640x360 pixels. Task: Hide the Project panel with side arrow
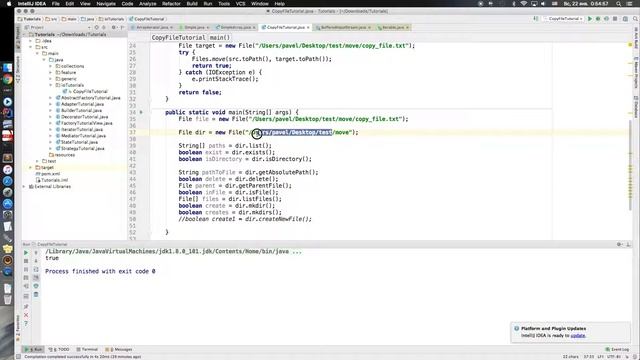122,27
